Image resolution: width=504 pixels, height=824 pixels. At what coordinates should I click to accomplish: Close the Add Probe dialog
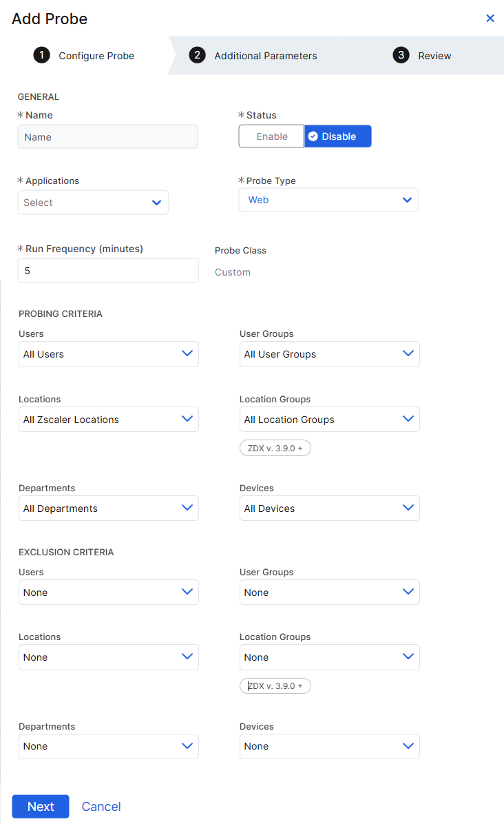[490, 19]
